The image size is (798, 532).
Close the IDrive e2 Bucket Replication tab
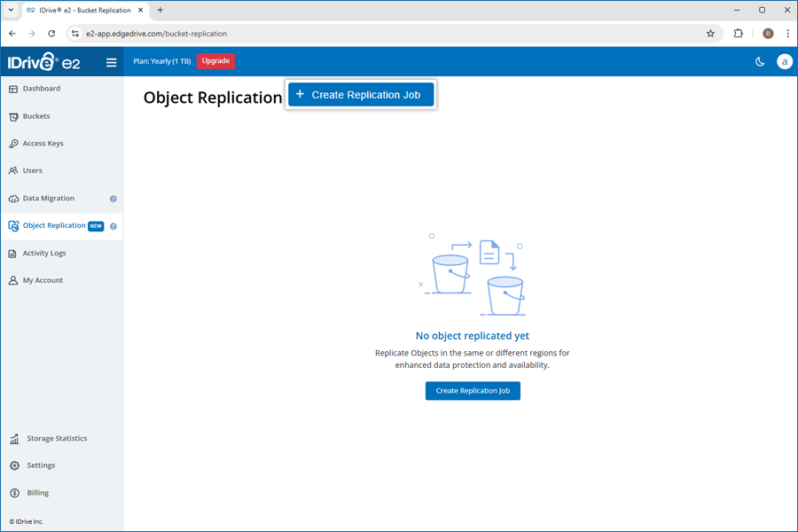140,10
